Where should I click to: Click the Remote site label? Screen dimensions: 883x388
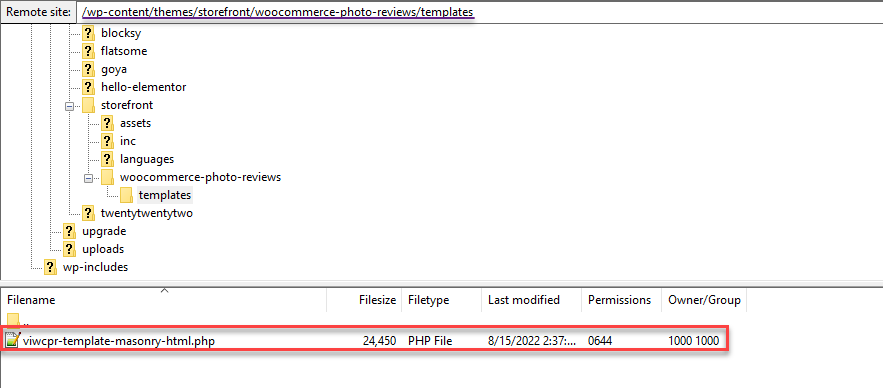[x=38, y=12]
